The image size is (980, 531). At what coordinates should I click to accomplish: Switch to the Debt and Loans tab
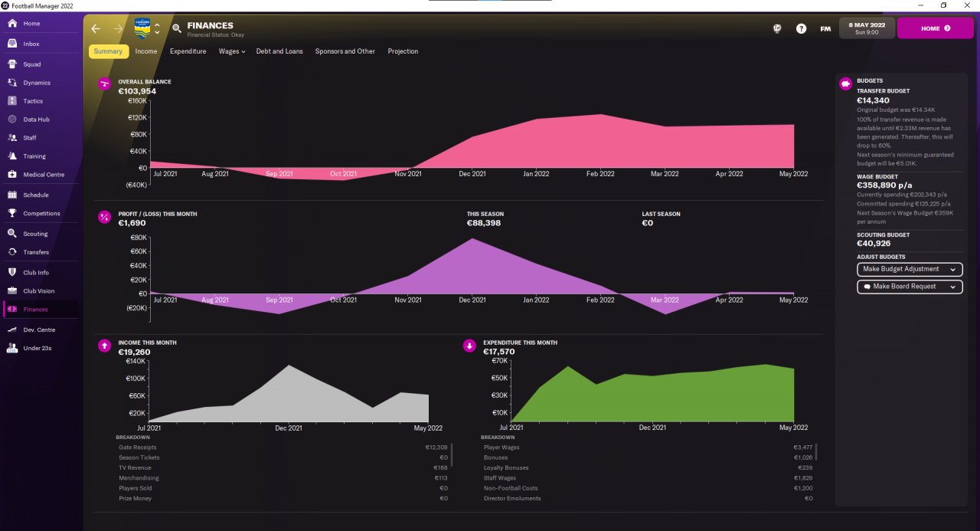point(279,51)
